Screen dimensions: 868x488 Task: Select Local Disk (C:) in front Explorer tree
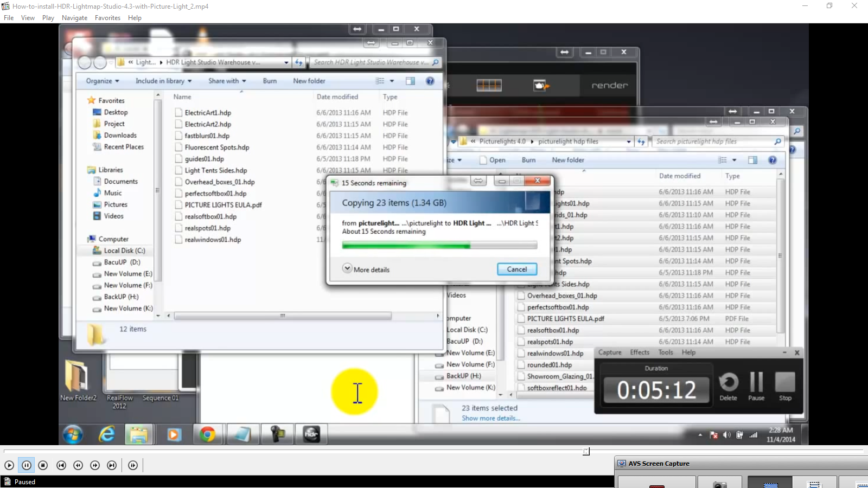(x=124, y=251)
